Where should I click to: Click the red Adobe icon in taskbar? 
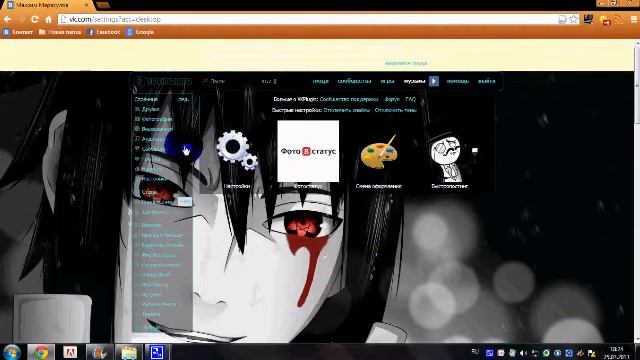pos(70,352)
